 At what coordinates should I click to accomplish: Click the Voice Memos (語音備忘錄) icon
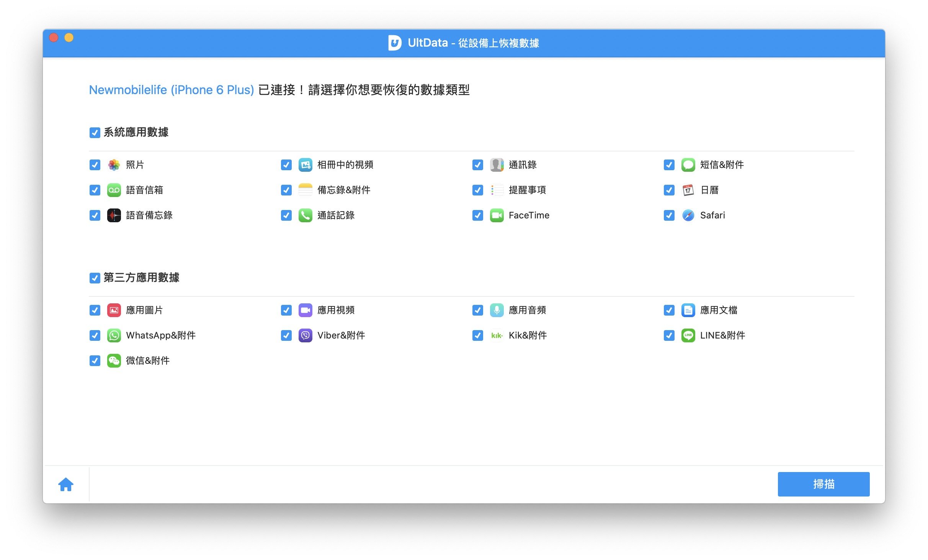[x=114, y=215]
